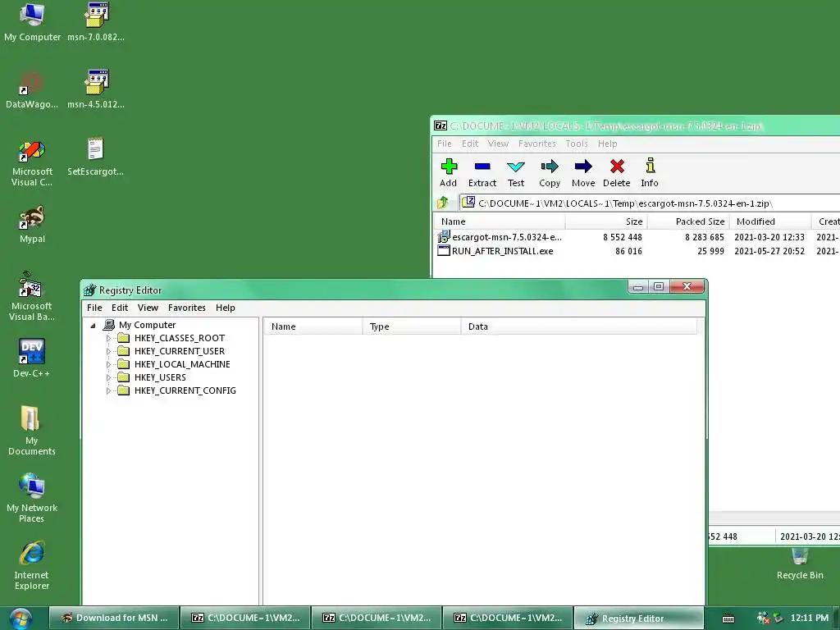Select the Microsoft Visual C++ desktop shortcut

[x=32, y=162]
